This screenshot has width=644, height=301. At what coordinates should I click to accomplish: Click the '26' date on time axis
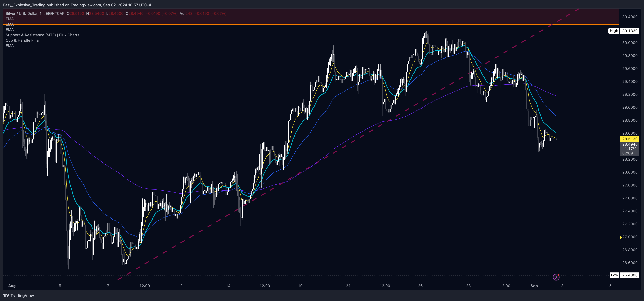[420, 286]
